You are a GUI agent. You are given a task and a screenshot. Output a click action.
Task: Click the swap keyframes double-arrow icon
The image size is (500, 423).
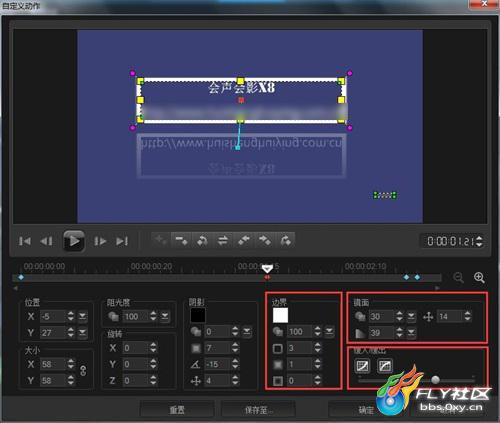click(x=223, y=240)
